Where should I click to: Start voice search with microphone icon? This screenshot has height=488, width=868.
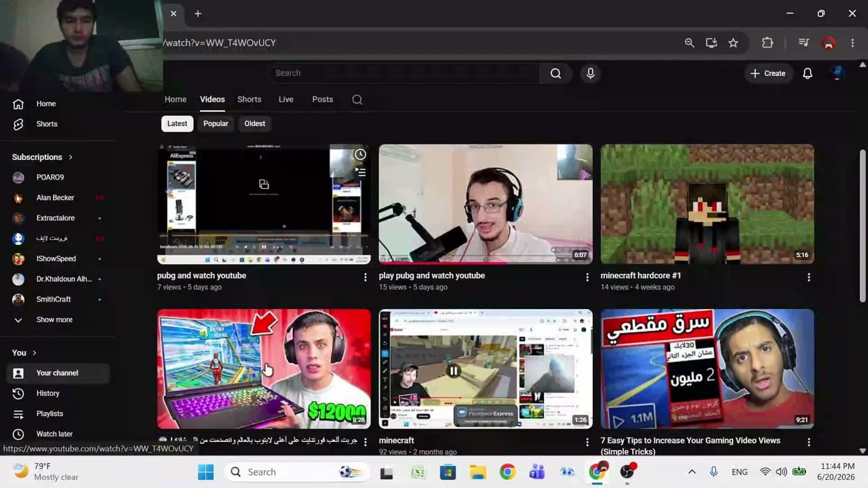(x=590, y=73)
